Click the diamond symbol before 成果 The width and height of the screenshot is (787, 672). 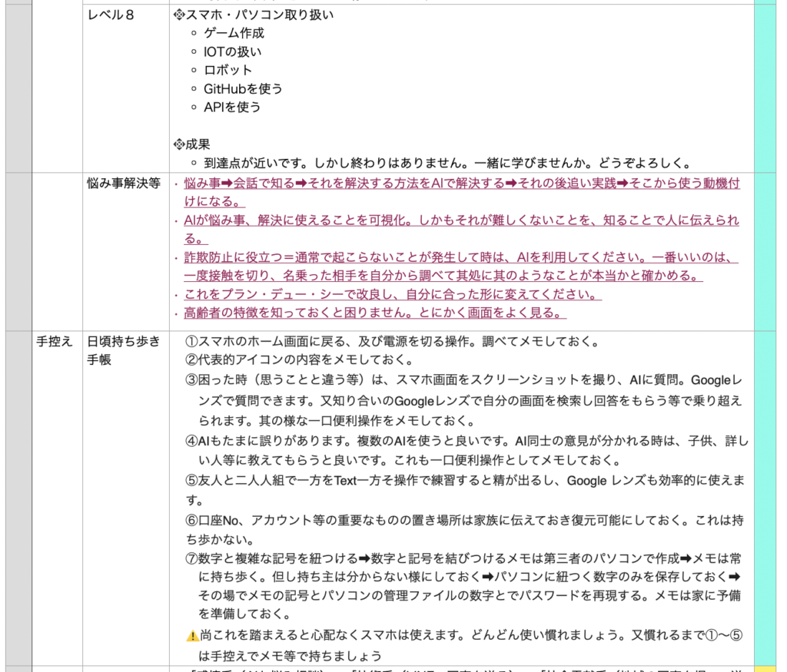click(180, 144)
